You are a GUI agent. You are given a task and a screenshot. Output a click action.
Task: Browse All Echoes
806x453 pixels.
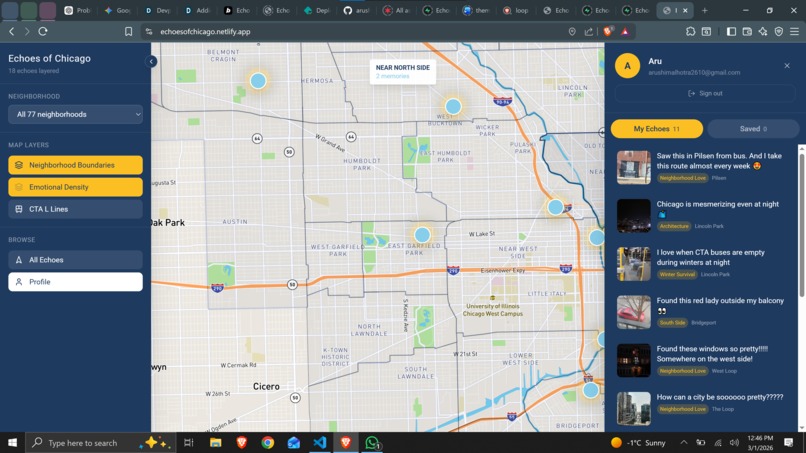76,260
